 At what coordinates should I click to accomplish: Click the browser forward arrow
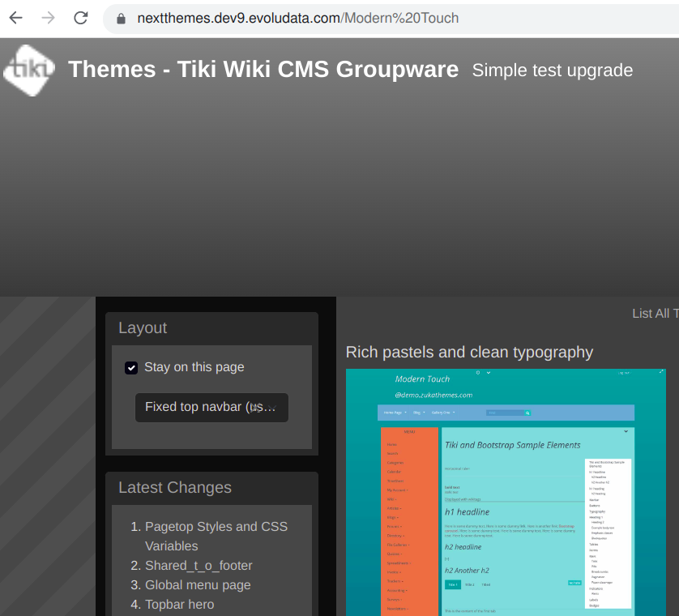pos(48,18)
